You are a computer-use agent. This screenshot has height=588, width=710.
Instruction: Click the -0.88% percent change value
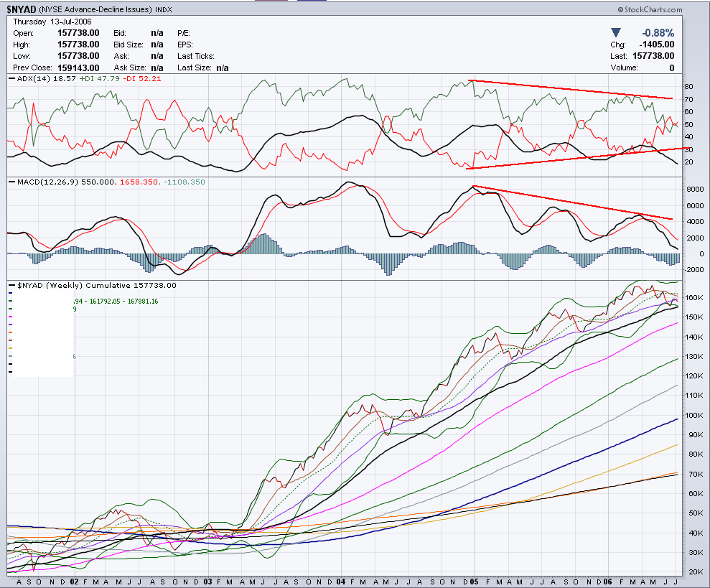coord(657,32)
